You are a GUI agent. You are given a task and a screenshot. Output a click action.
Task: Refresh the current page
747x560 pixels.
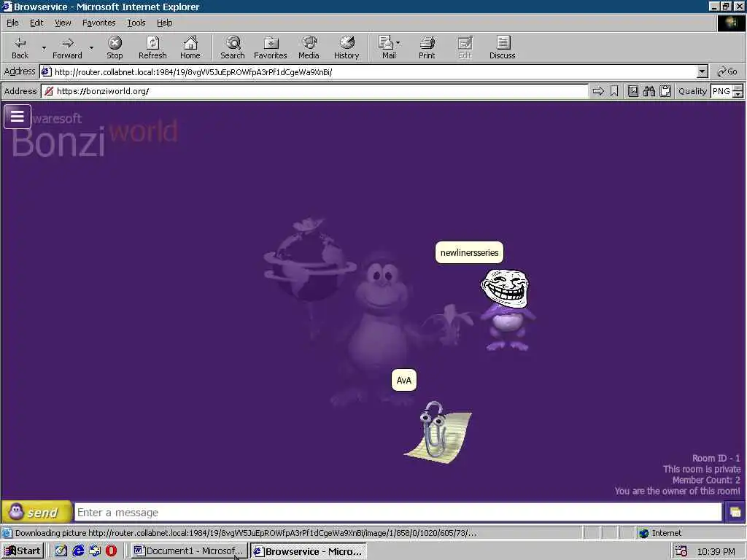[x=152, y=47]
